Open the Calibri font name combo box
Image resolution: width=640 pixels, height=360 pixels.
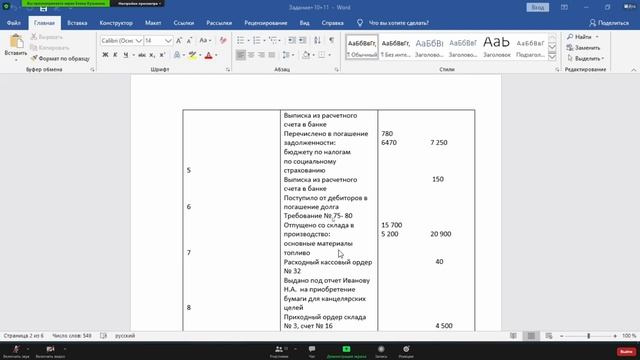121,40
